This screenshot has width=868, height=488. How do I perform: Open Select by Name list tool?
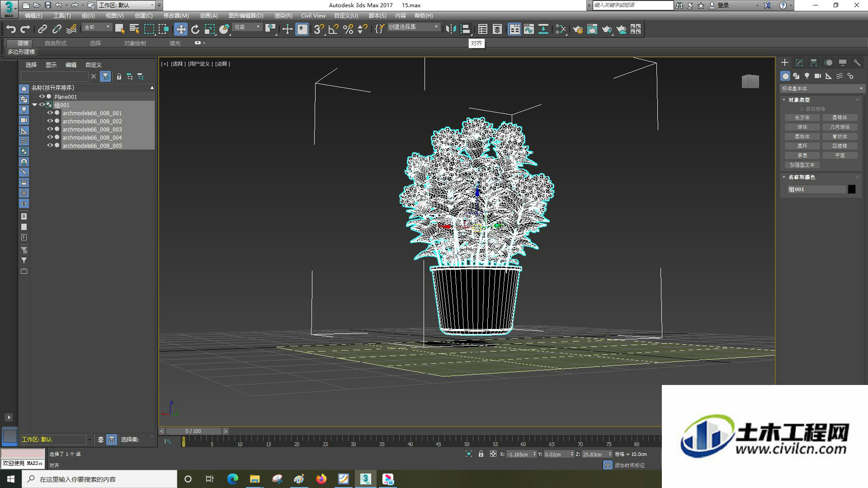click(134, 29)
